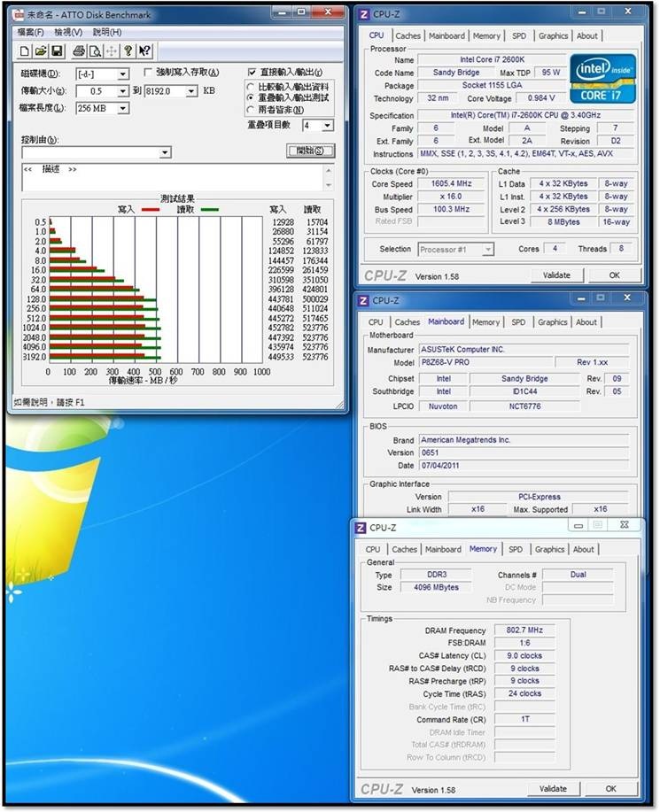The height and width of the screenshot is (812, 660).
Task: Open Caches tab in Memory CPU-Z window
Action: pos(404,549)
